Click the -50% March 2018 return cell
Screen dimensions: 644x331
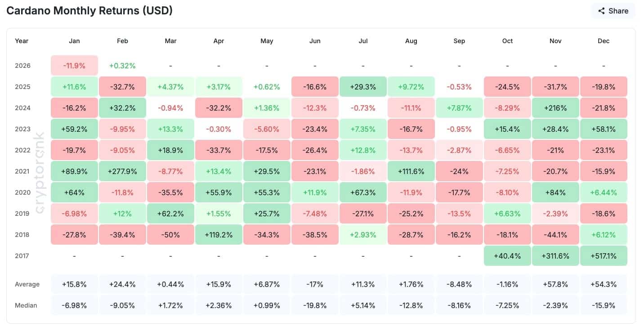[170, 234]
